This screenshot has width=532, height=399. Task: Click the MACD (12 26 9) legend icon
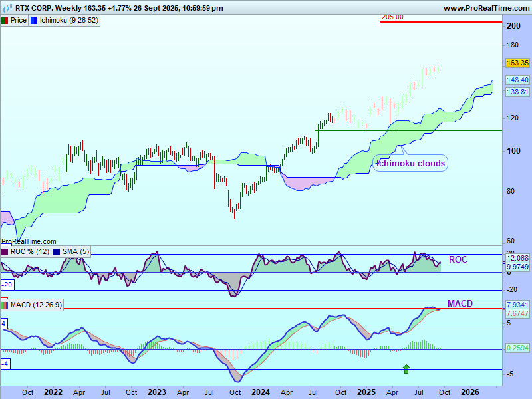5,305
